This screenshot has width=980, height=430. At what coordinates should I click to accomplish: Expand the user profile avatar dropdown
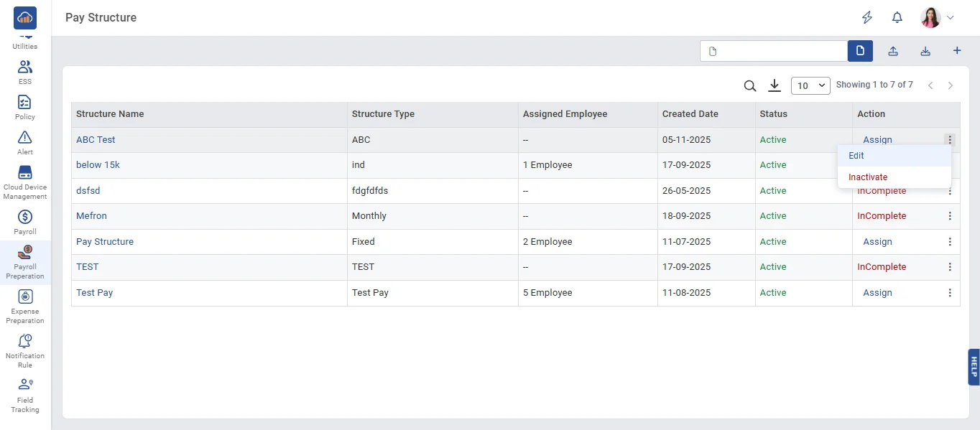[938, 18]
